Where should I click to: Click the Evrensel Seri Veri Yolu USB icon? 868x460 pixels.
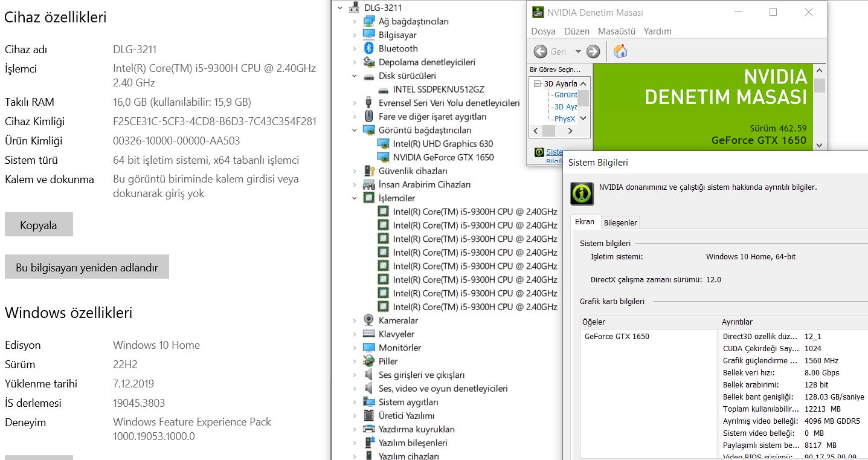point(368,103)
